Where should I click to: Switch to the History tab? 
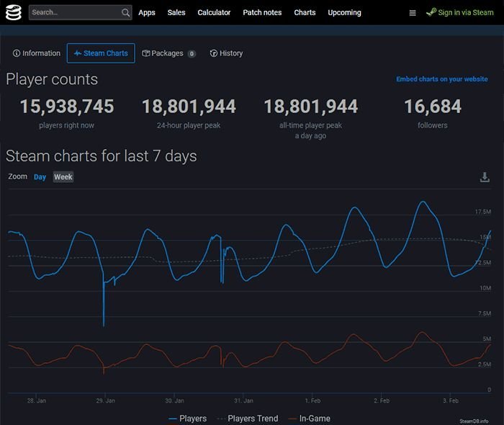(226, 53)
